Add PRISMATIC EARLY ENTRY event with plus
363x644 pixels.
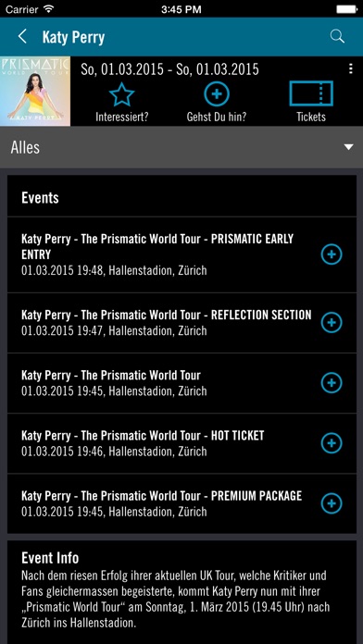332,254
